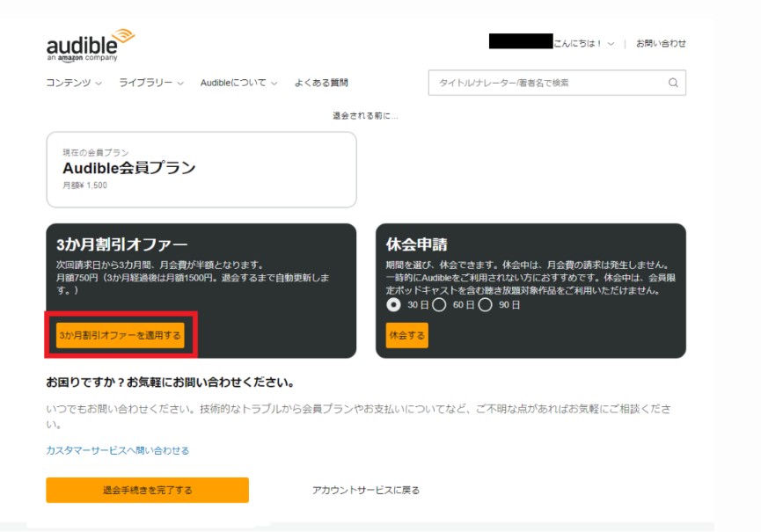Image resolution: width=761 pixels, height=532 pixels.
Task: Click the 退会される前に heading text
Action: click(x=364, y=115)
